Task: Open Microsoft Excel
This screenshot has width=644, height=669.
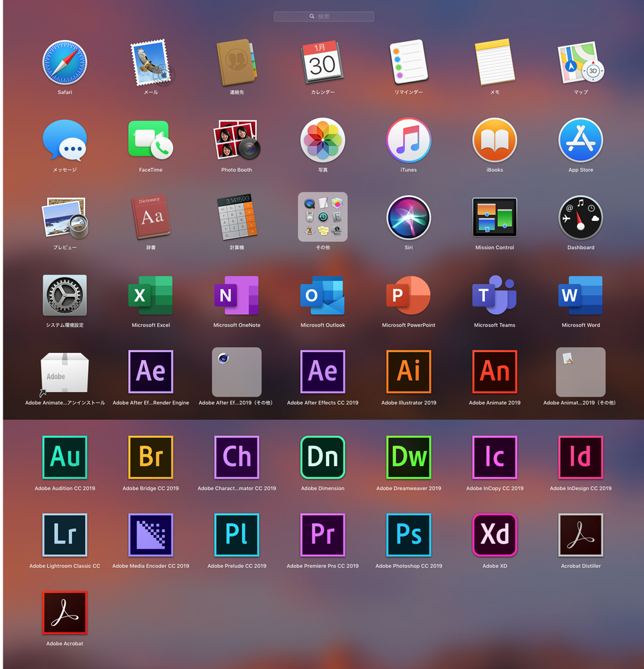Action: pos(151,295)
